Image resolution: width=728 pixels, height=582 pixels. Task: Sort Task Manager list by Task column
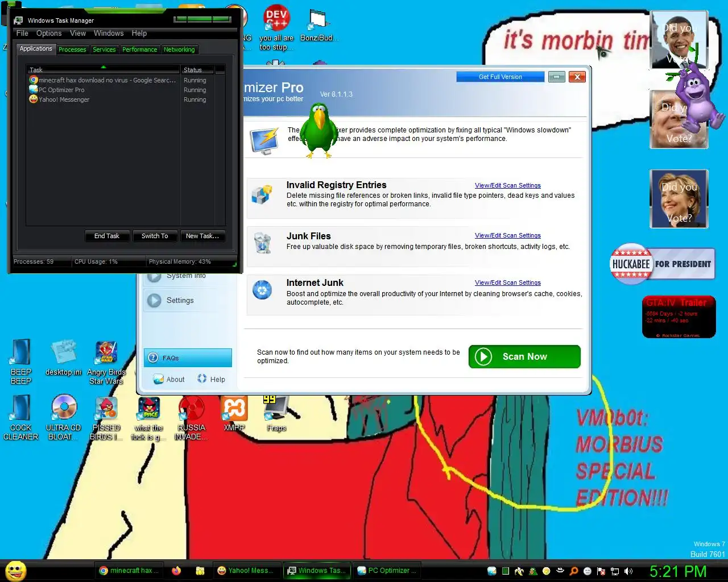click(x=104, y=70)
